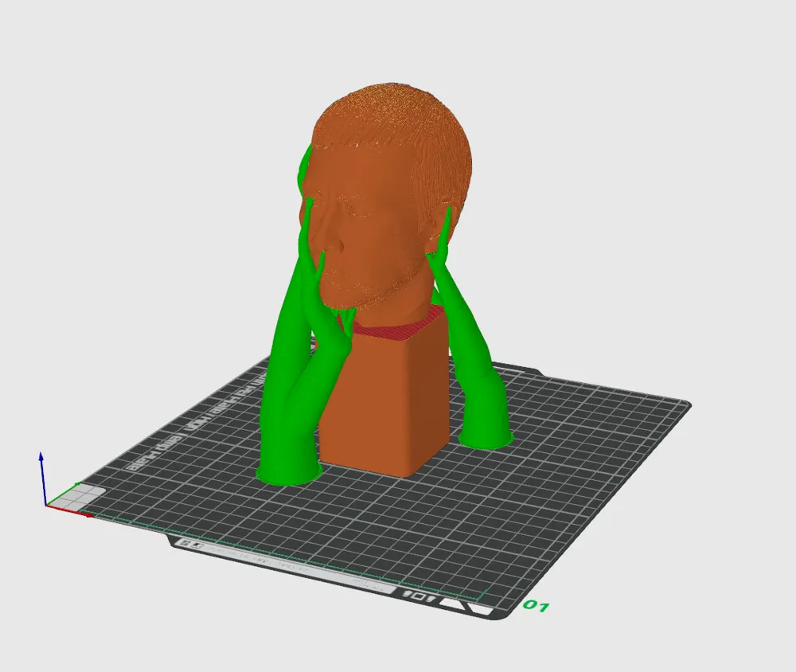Select the green fingers touching the left cheek

coord(314,255)
